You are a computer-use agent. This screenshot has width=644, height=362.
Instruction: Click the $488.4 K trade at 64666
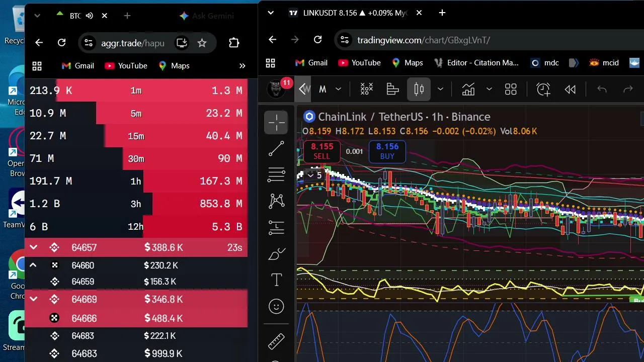[x=136, y=318]
